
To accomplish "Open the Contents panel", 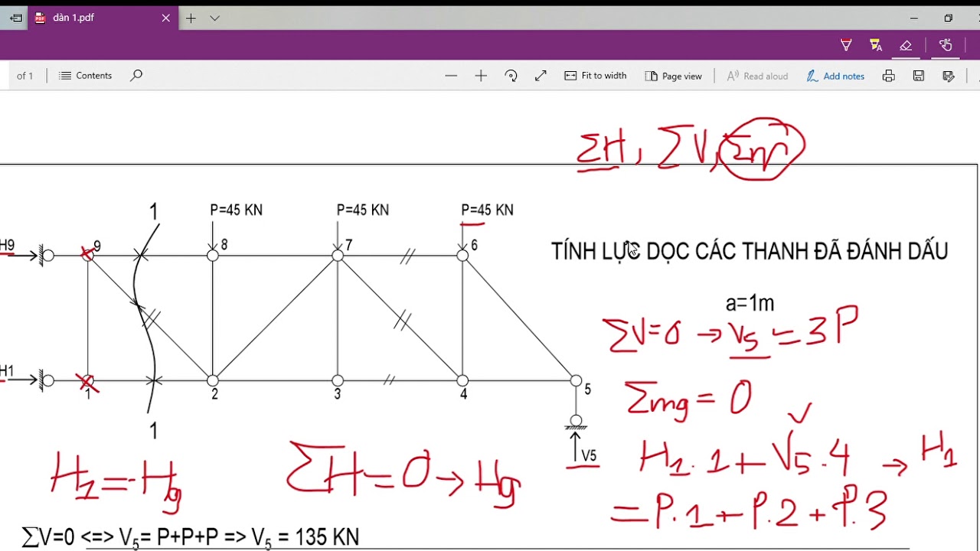I will click(85, 76).
